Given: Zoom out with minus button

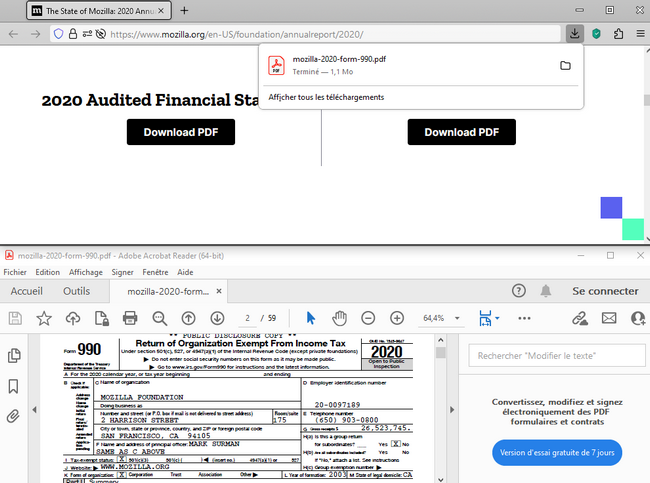Looking at the screenshot, I should (368, 318).
